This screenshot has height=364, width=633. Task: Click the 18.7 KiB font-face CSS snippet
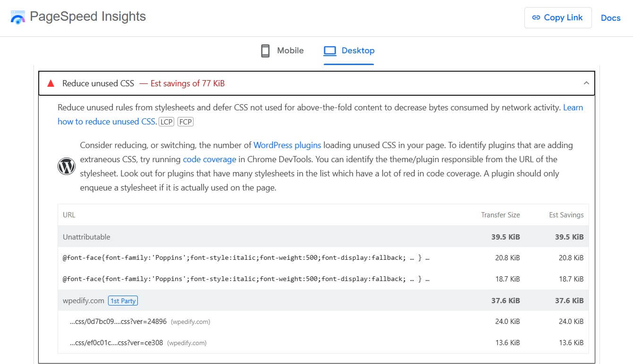pos(246,279)
